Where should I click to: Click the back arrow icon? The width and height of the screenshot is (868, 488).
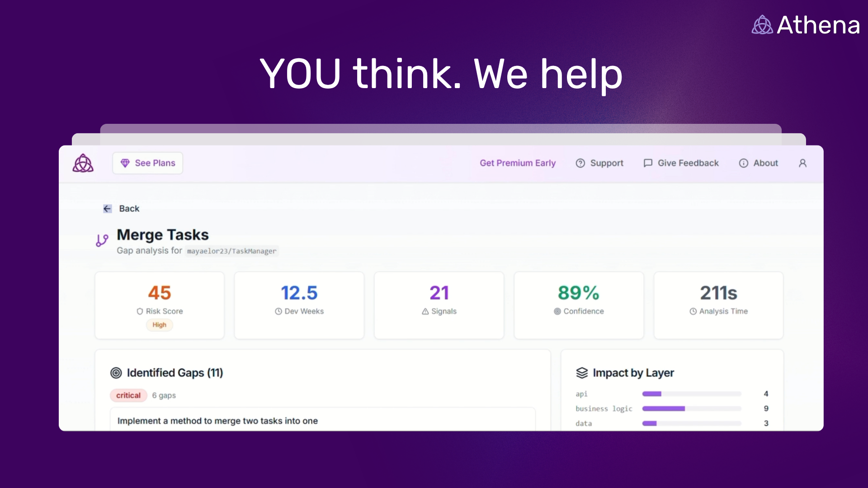(107, 208)
